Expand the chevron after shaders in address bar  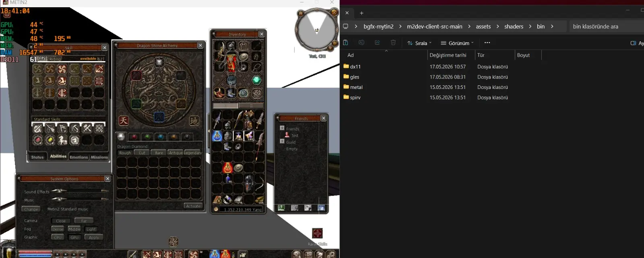point(530,27)
